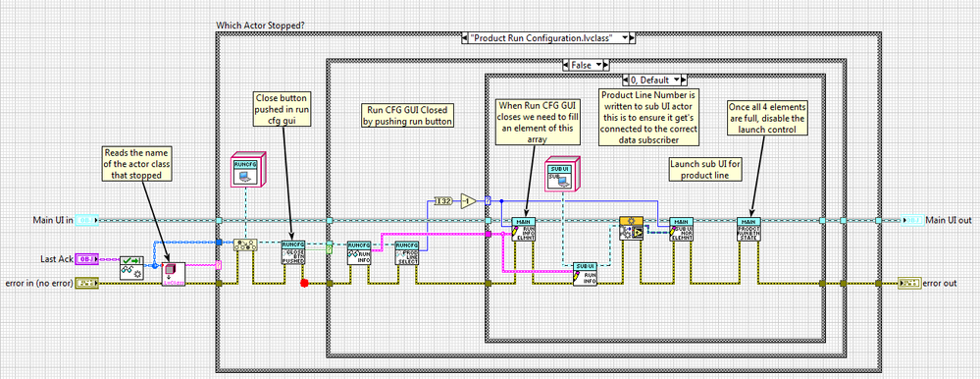
Task: Click the RUNCFG Proc Line Select node
Action: (406, 252)
